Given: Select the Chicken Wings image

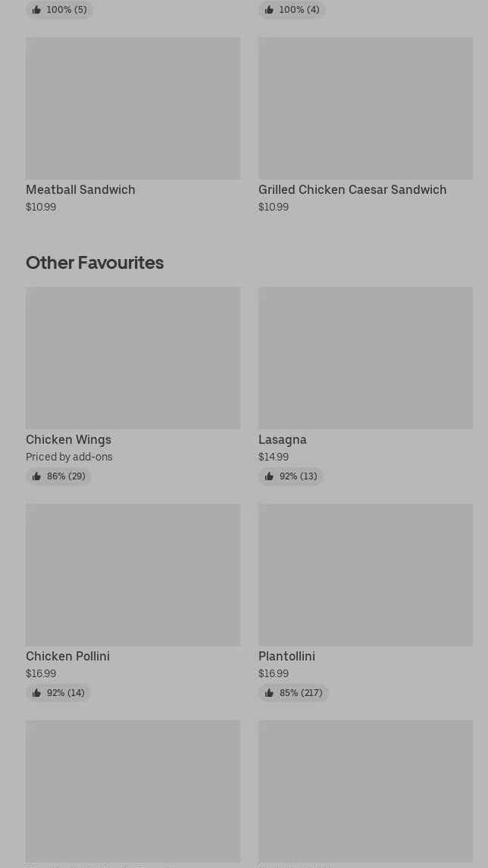Looking at the screenshot, I should point(133,358).
